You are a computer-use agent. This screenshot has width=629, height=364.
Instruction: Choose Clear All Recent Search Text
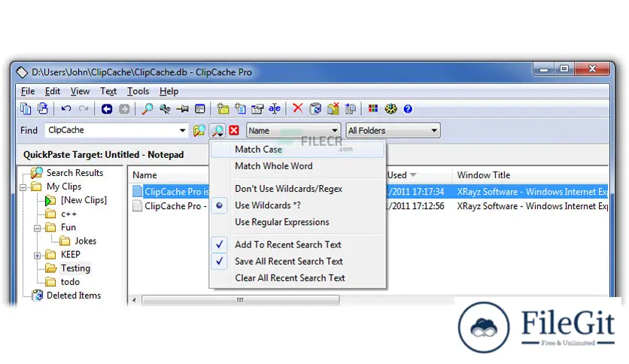tap(297, 278)
